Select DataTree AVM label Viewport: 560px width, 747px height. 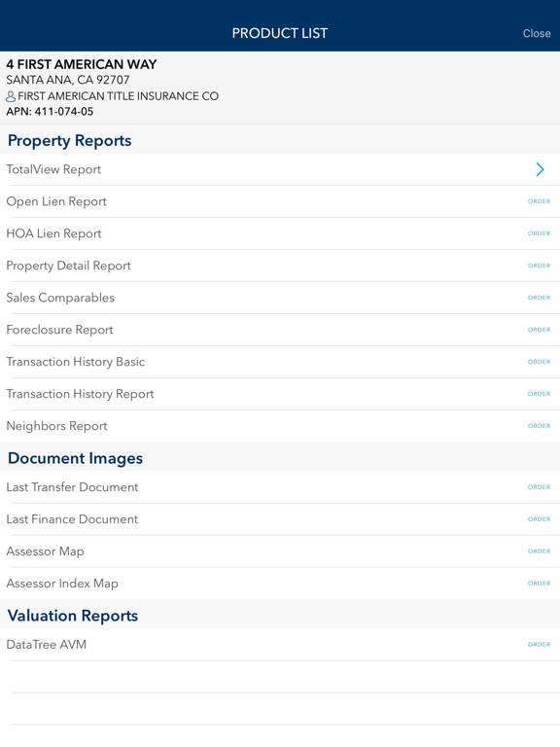pos(47,645)
